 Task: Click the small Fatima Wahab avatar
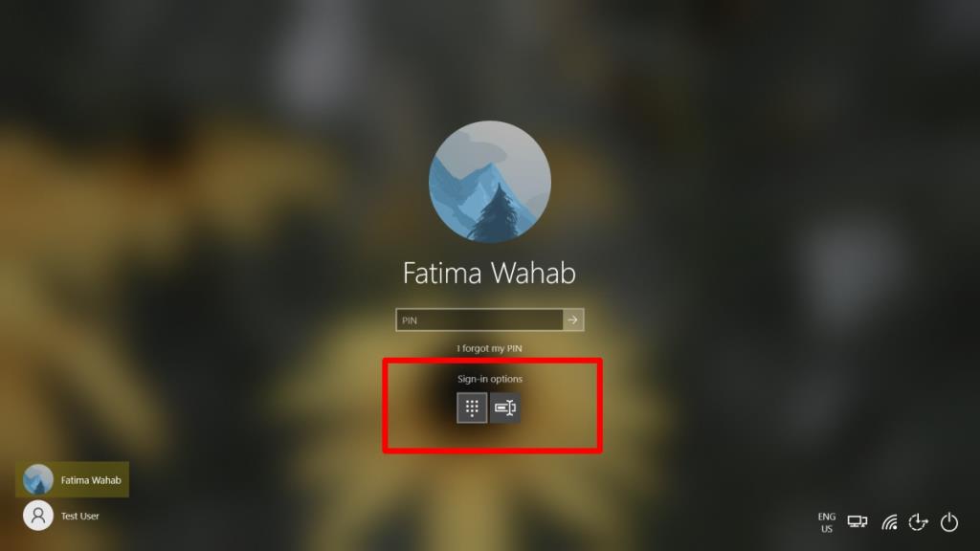coord(38,480)
